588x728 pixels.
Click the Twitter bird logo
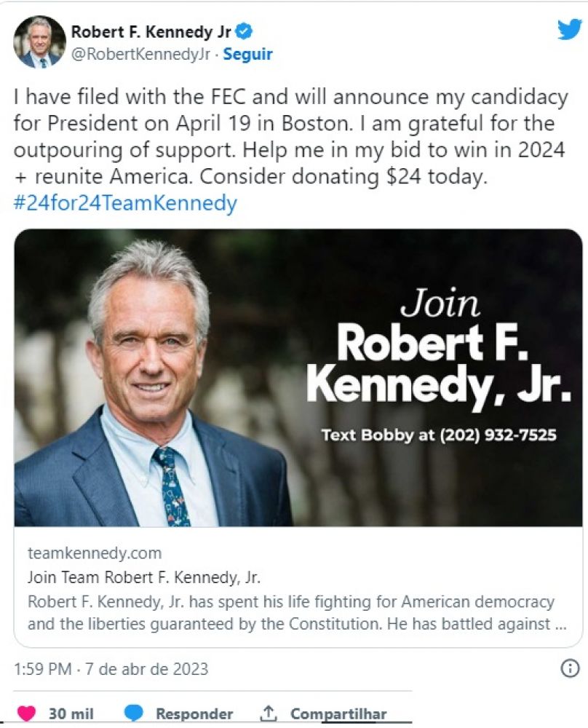point(568,29)
